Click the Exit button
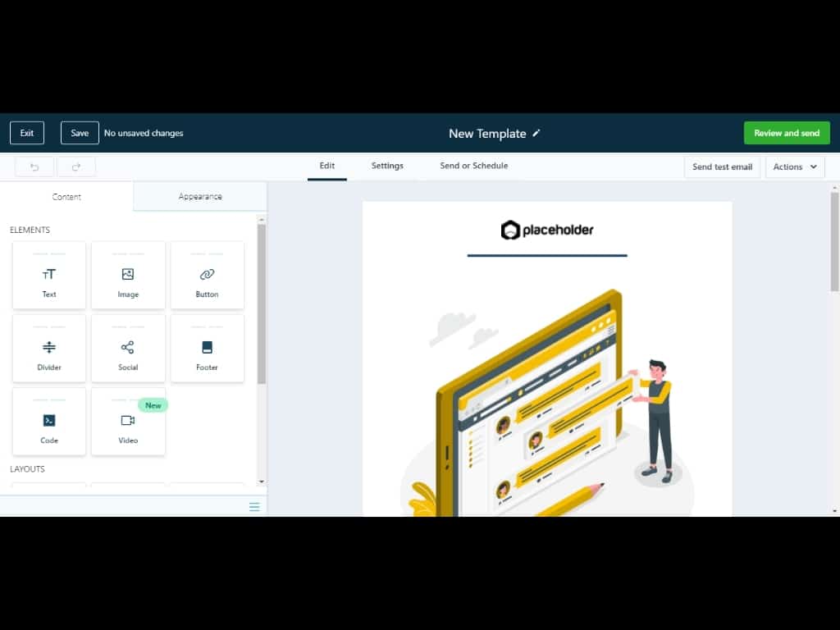The width and height of the screenshot is (840, 630). pyautogui.click(x=27, y=133)
